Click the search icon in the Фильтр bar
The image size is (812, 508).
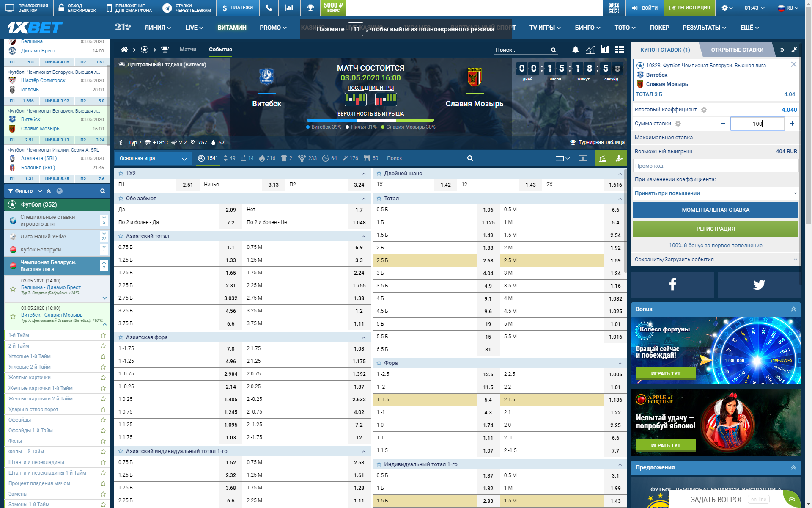[102, 191]
